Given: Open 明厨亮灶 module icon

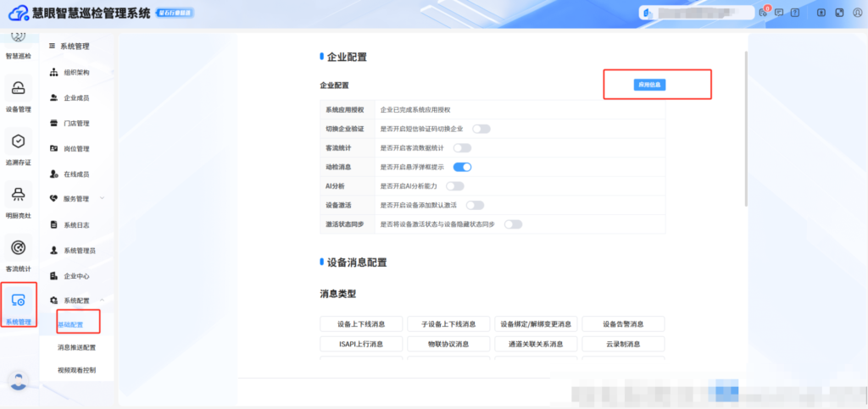Looking at the screenshot, I should coord(19,193).
